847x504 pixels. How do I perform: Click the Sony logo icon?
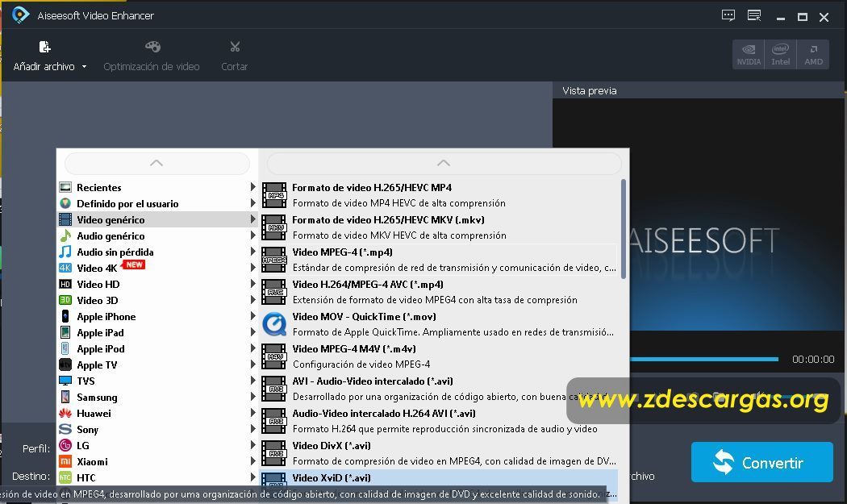pyautogui.click(x=65, y=429)
